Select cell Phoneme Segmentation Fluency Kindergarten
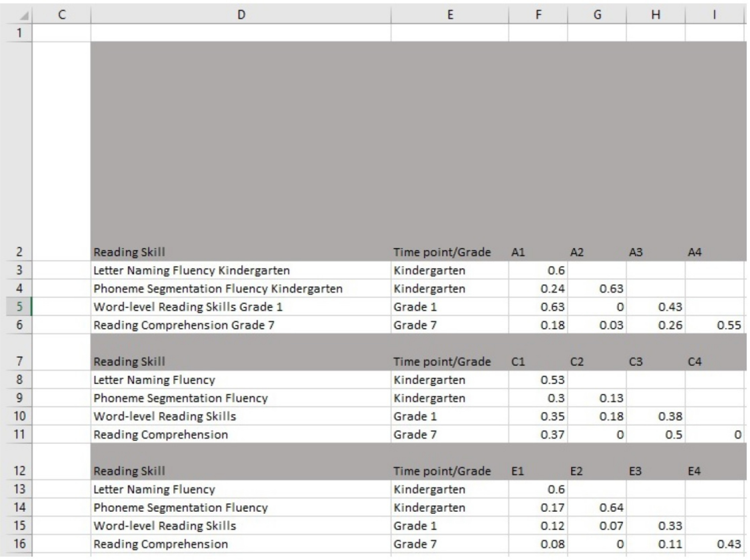Image resolution: width=750 pixels, height=560 pixels. [218, 289]
